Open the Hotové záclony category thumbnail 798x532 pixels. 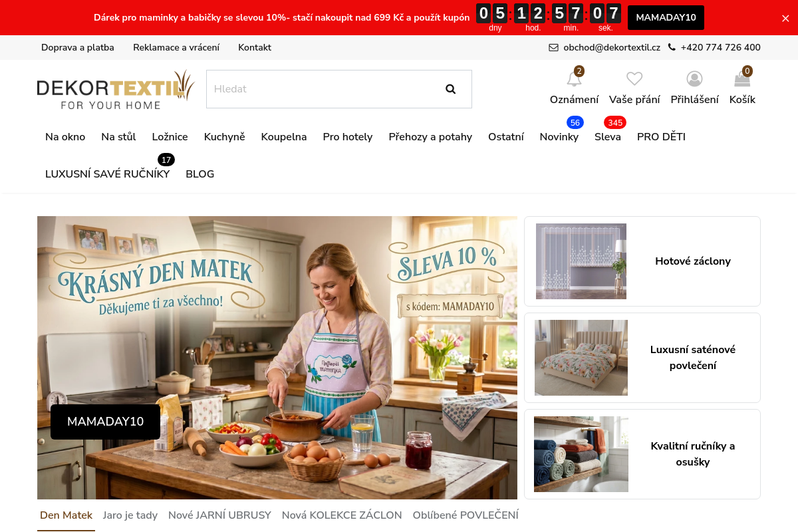(581, 261)
